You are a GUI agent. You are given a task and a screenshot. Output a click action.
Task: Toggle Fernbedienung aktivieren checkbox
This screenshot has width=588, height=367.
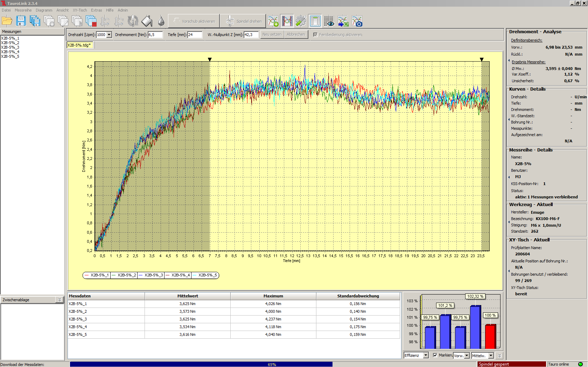(315, 35)
